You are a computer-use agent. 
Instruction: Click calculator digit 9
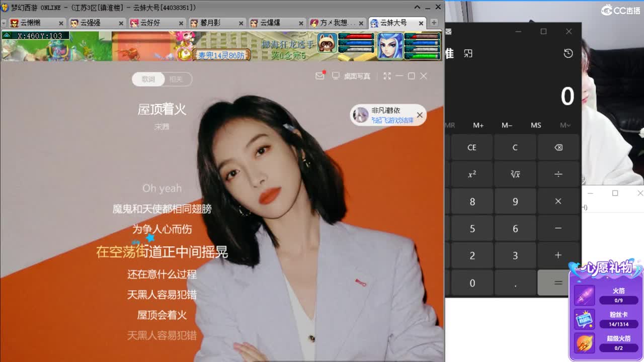[x=515, y=201]
